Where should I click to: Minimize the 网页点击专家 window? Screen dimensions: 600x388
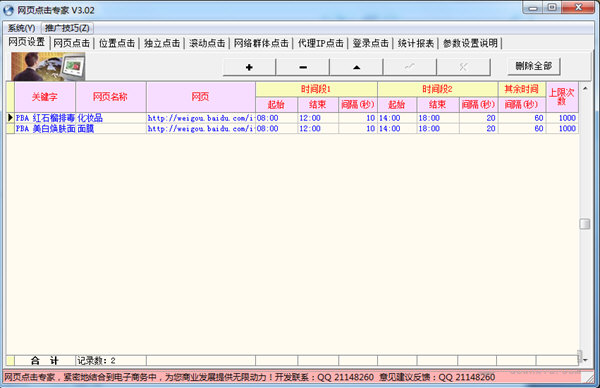533,8
